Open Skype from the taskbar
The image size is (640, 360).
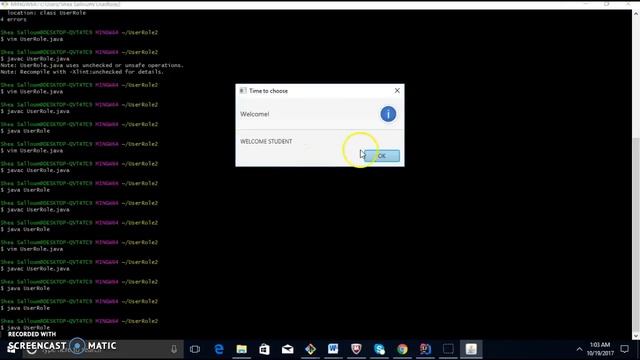tap(379, 349)
